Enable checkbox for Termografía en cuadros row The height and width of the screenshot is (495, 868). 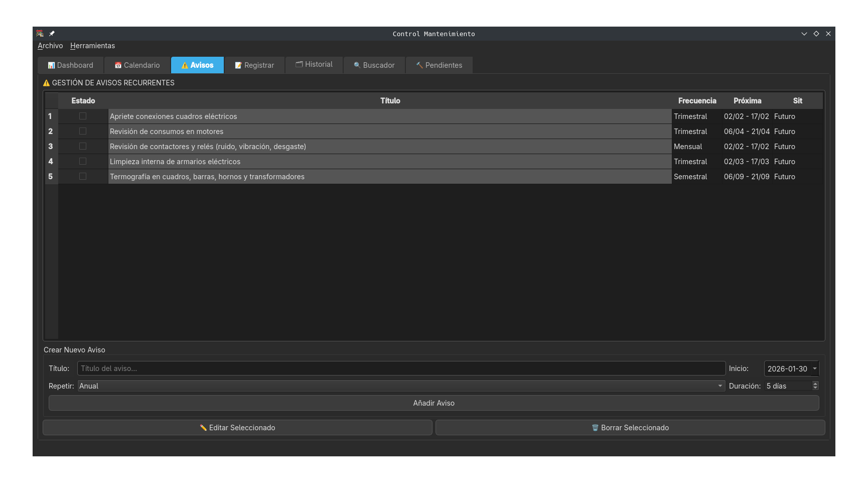pyautogui.click(x=83, y=176)
